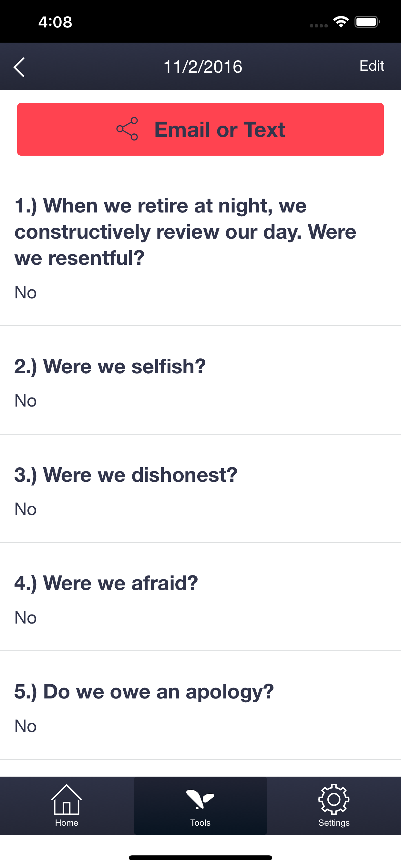Tap the "Were we afraid?" question

pyautogui.click(x=106, y=583)
